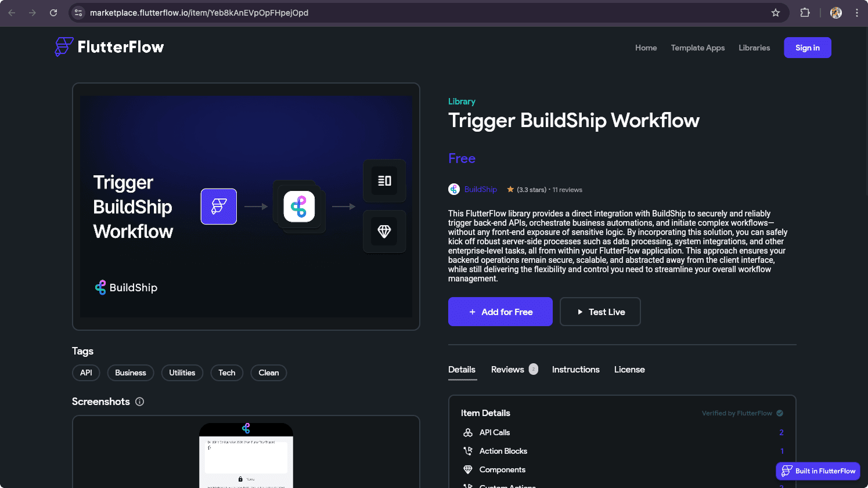
Task: Click the Screenshots info icon
Action: click(x=139, y=402)
